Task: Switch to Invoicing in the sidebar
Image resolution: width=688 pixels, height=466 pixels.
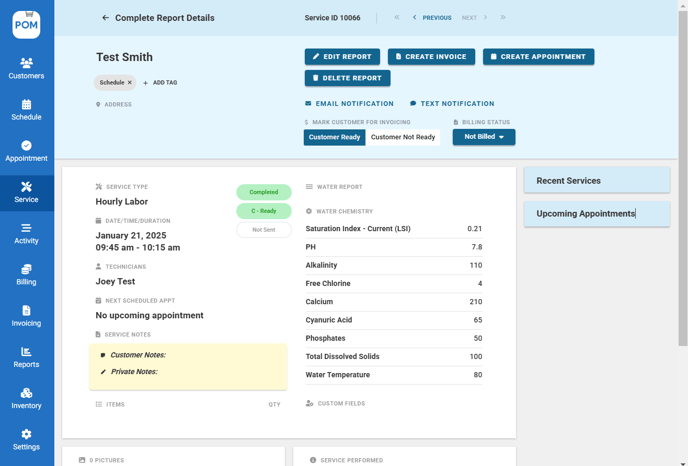Action: pos(26,316)
